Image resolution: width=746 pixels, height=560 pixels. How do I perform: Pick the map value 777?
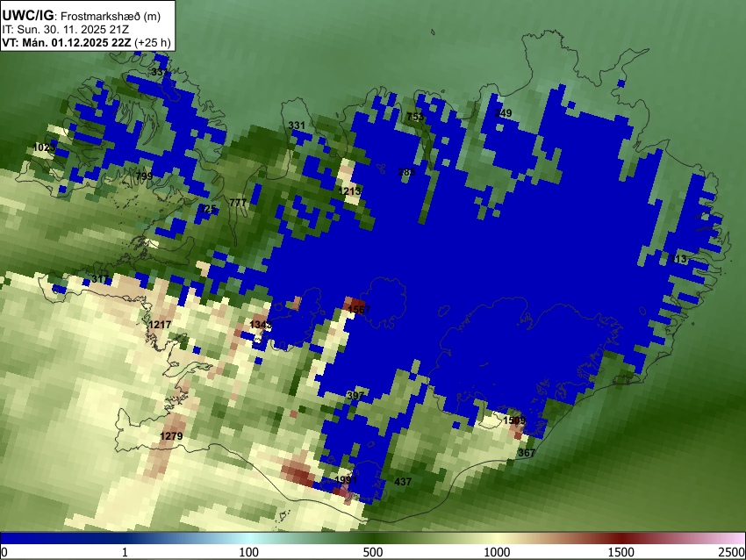click(x=238, y=203)
